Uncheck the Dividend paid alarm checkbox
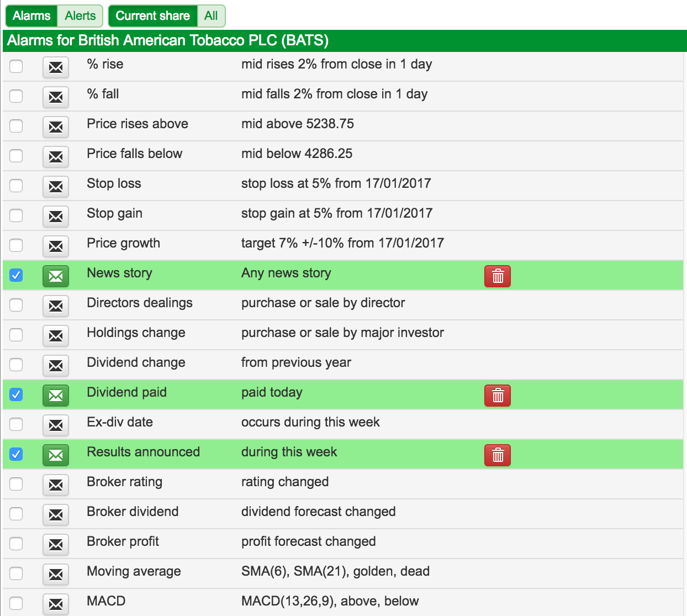The image size is (687, 616). [x=16, y=394]
